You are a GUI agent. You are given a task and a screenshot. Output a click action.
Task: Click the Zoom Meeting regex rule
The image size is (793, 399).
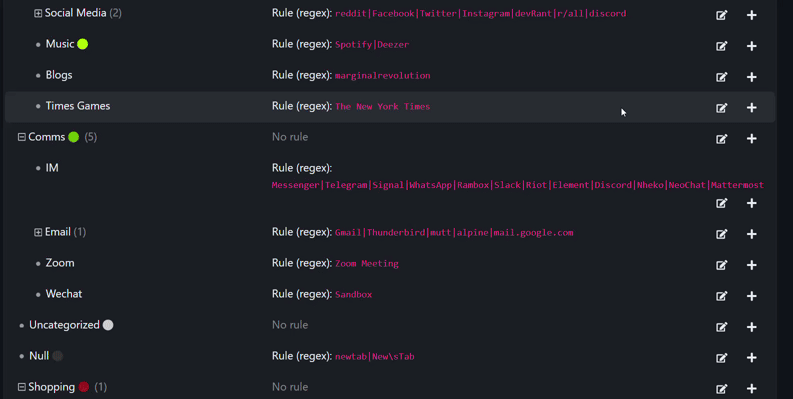pos(367,263)
